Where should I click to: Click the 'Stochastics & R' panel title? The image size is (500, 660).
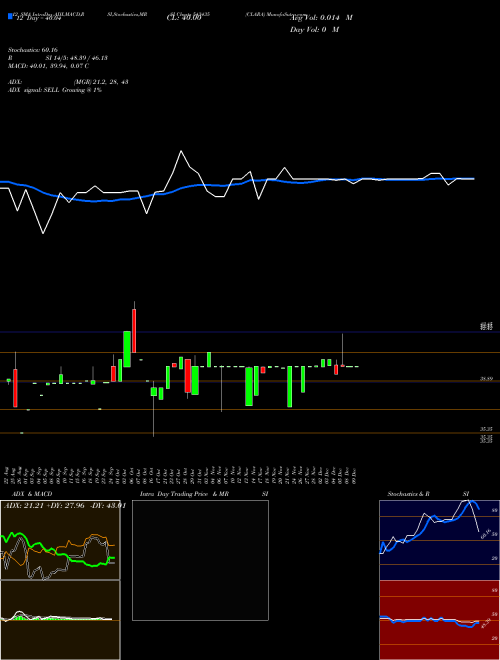[409, 494]
